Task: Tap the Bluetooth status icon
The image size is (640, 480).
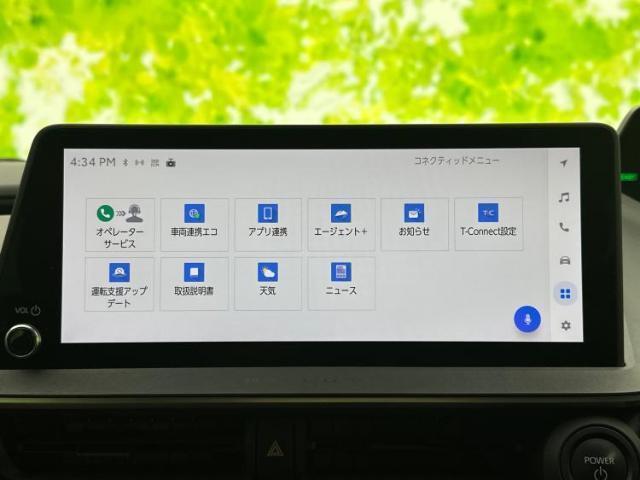Action: click(126, 163)
